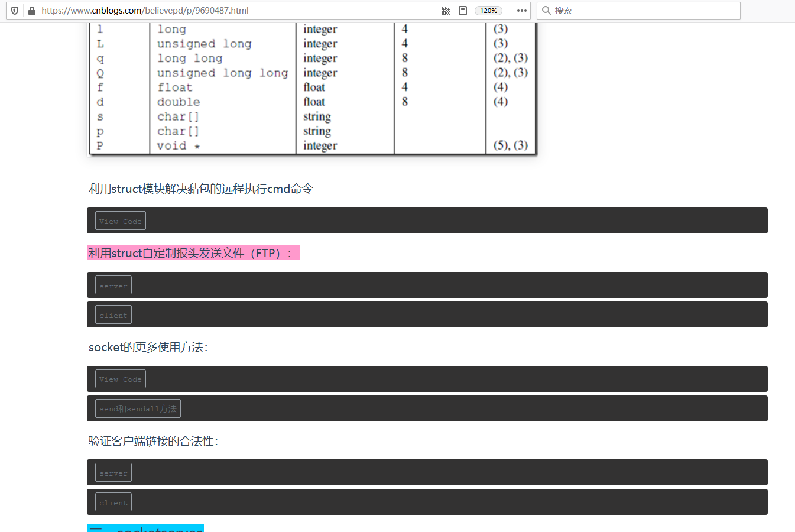This screenshot has width=795, height=532.
Task: Click the '(5), (3)' notes cell
Action: [511, 145]
